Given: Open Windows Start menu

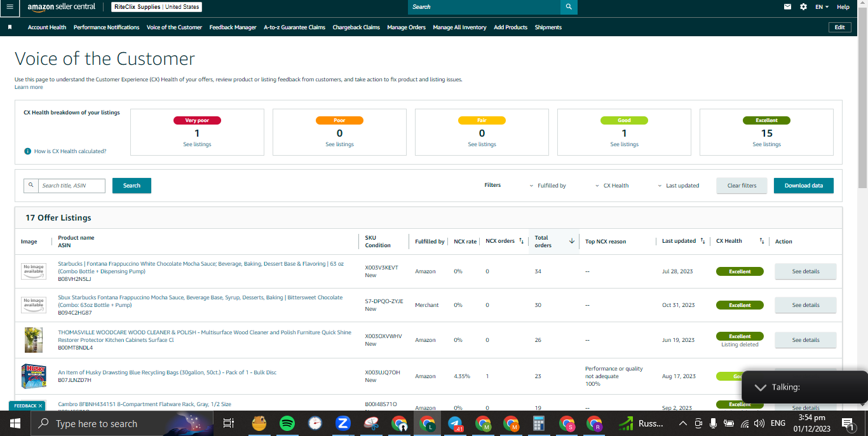Looking at the screenshot, I should tap(15, 423).
